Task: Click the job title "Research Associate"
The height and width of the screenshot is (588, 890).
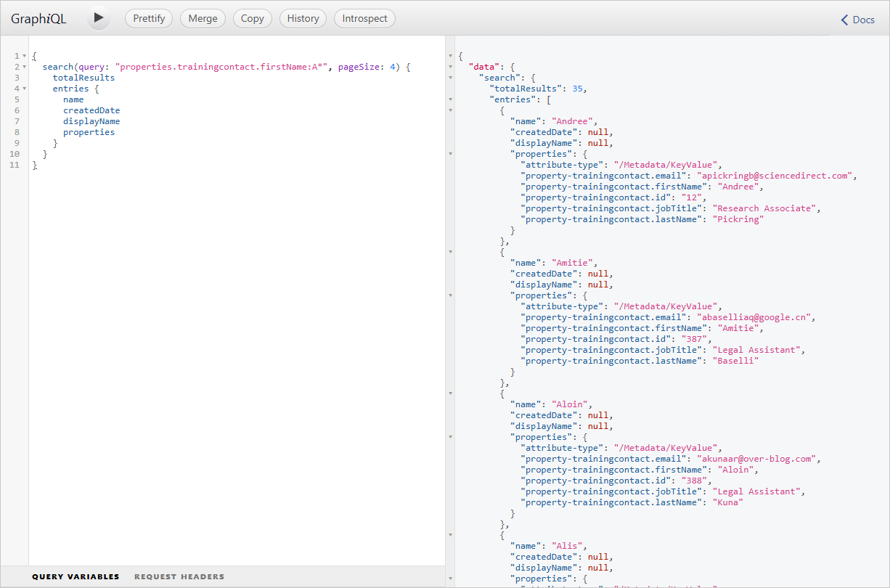Action: point(764,208)
